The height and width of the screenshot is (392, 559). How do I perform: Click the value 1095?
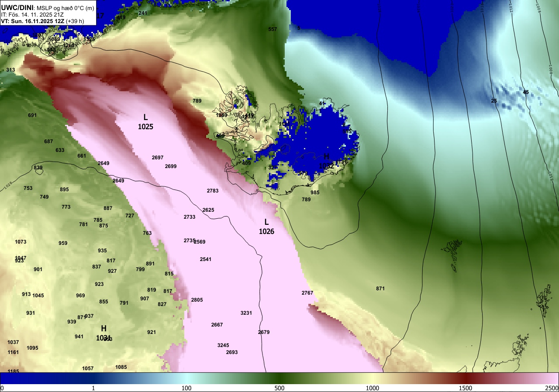pos(32,348)
